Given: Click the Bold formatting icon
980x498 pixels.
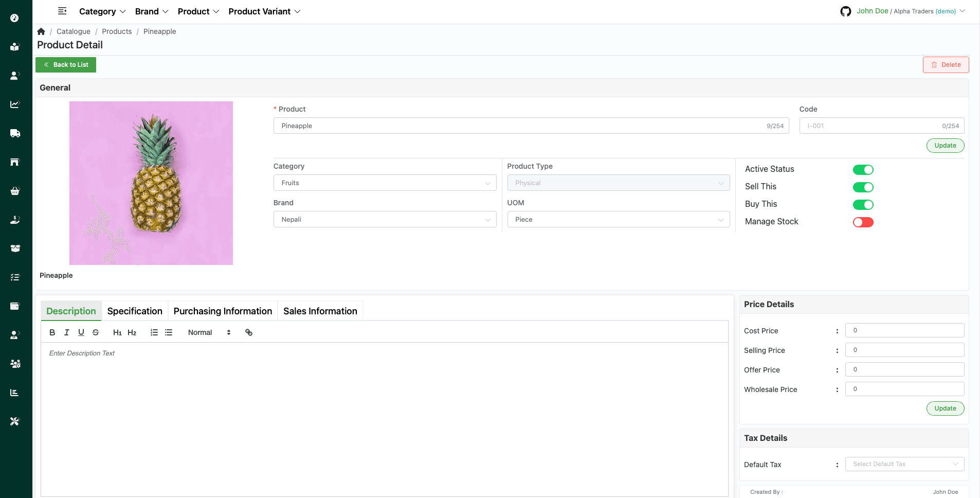Looking at the screenshot, I should click(52, 332).
